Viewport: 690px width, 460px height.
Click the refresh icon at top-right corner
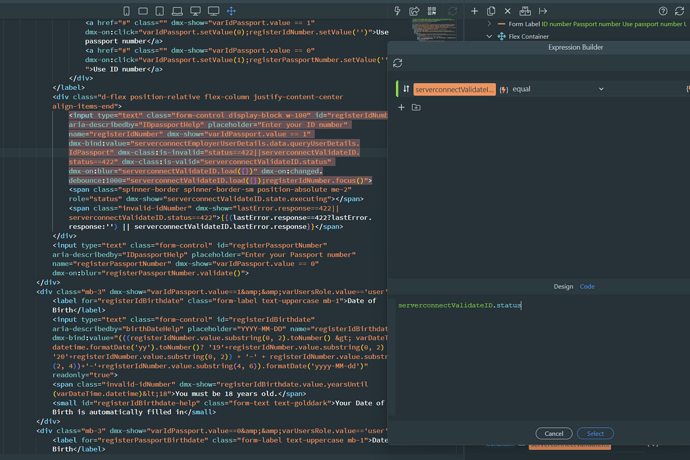(679, 11)
